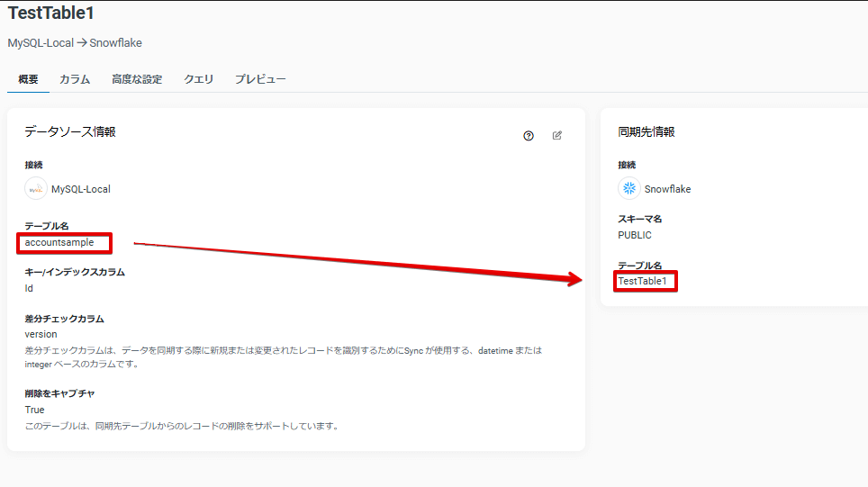Click the 削除をキャプチャ label

tap(59, 393)
